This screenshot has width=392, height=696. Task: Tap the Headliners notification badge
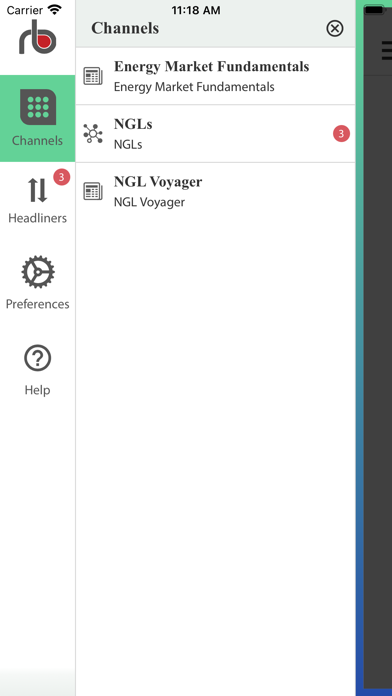[62, 178]
